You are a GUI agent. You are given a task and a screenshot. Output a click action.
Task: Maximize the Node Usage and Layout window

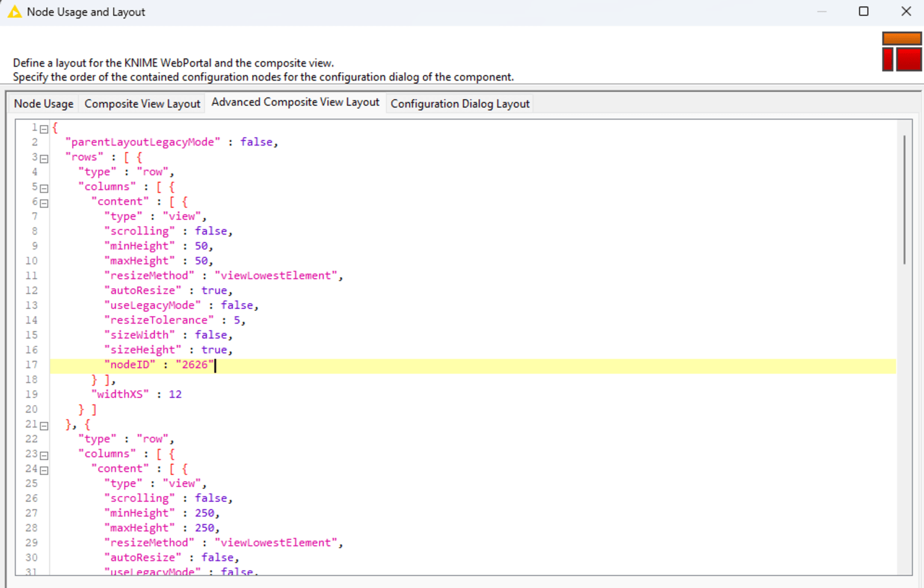point(863,11)
